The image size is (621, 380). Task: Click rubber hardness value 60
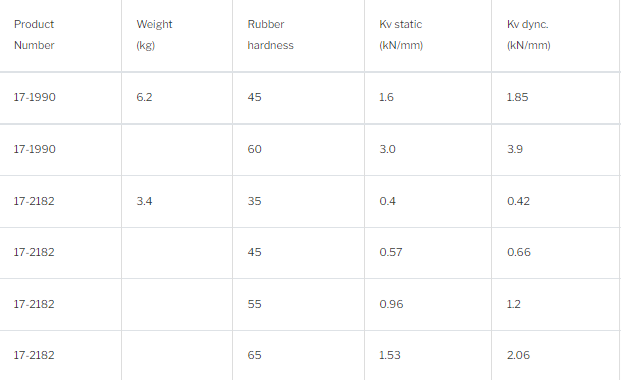click(x=254, y=149)
